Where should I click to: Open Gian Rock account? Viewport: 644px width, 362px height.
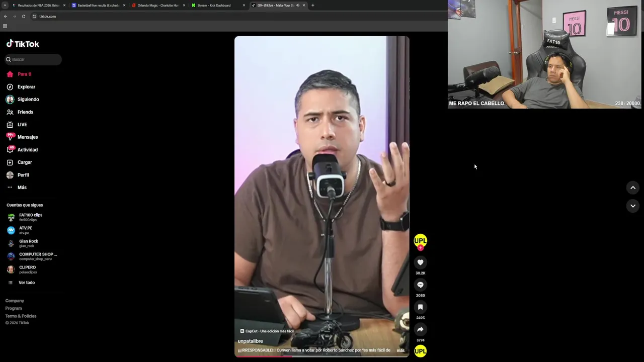coord(28,243)
